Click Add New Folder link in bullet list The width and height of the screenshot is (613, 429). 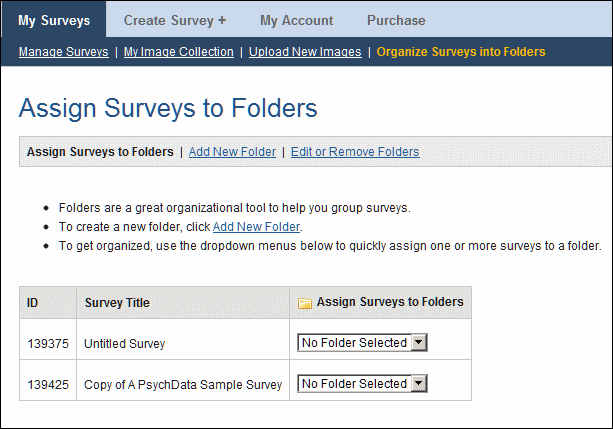coord(256,227)
